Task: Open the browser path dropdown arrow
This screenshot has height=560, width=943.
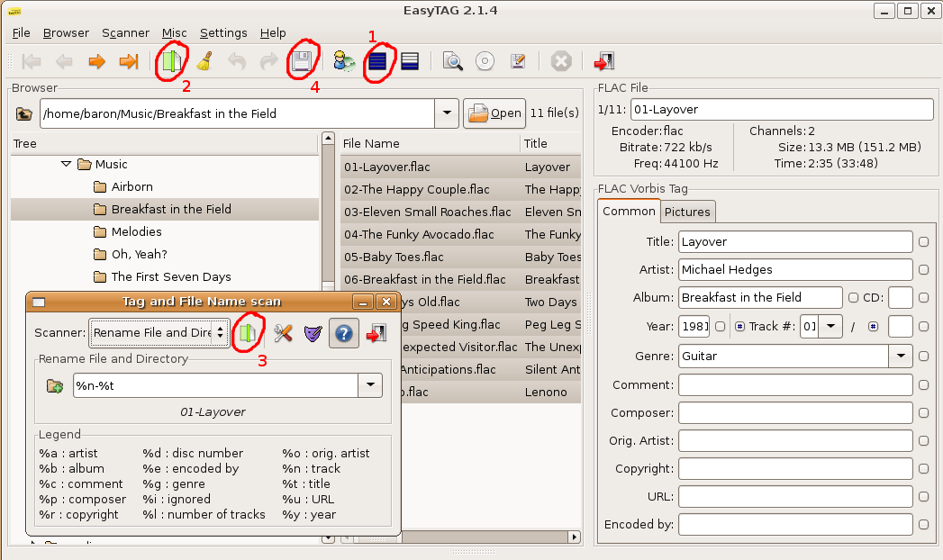Action: tap(447, 113)
